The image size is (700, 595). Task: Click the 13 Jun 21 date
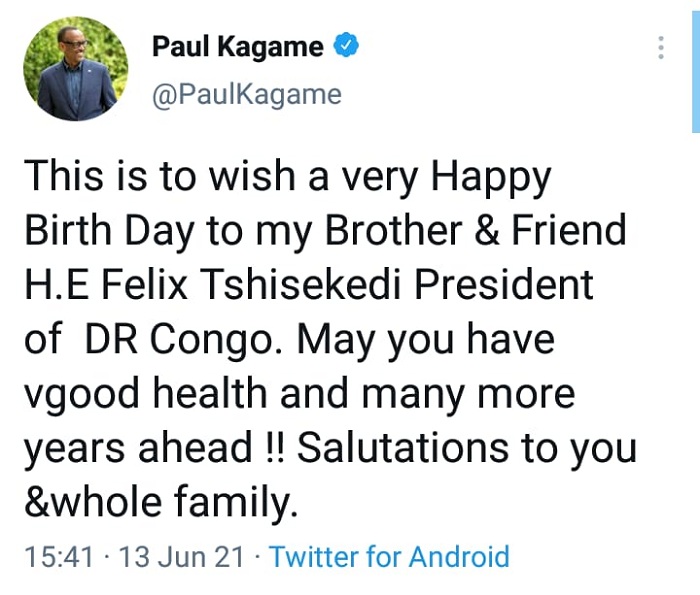pos(182,557)
